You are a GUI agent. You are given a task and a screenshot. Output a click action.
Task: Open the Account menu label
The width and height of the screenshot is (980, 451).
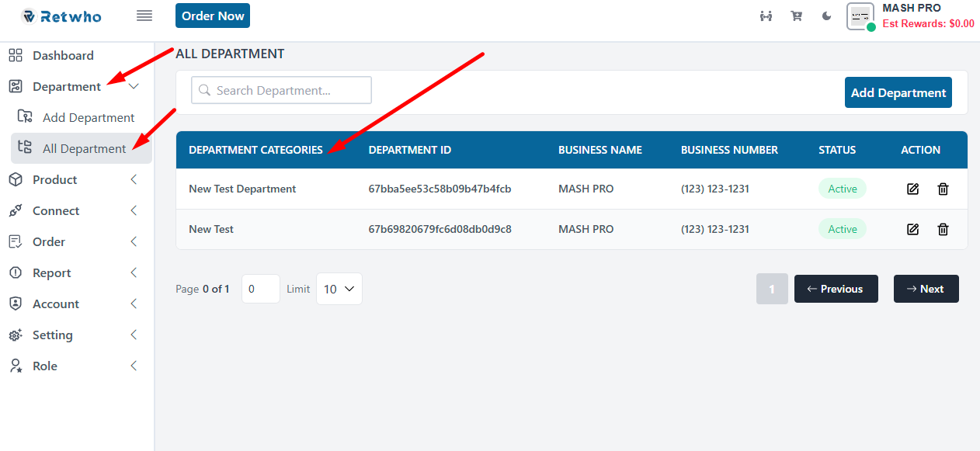click(x=56, y=304)
